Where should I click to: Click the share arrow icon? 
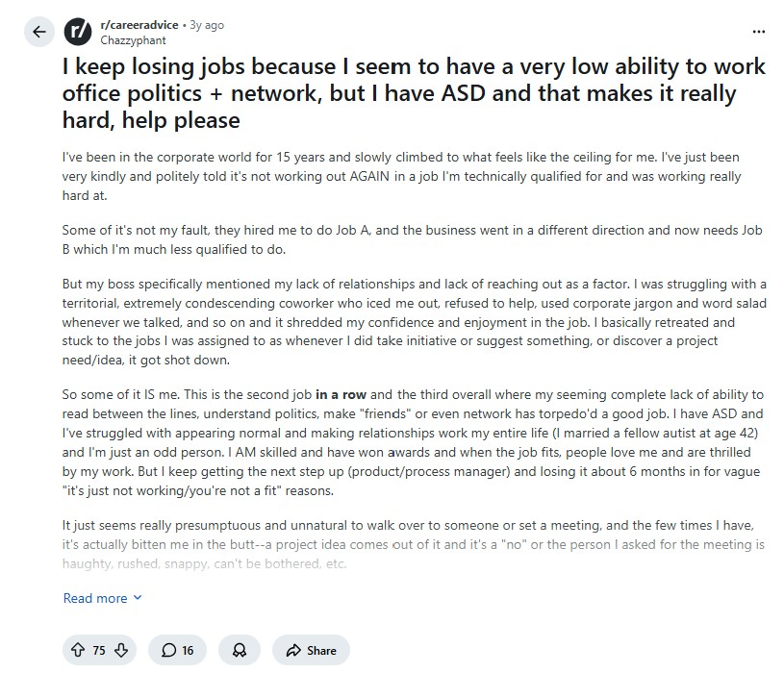click(292, 650)
